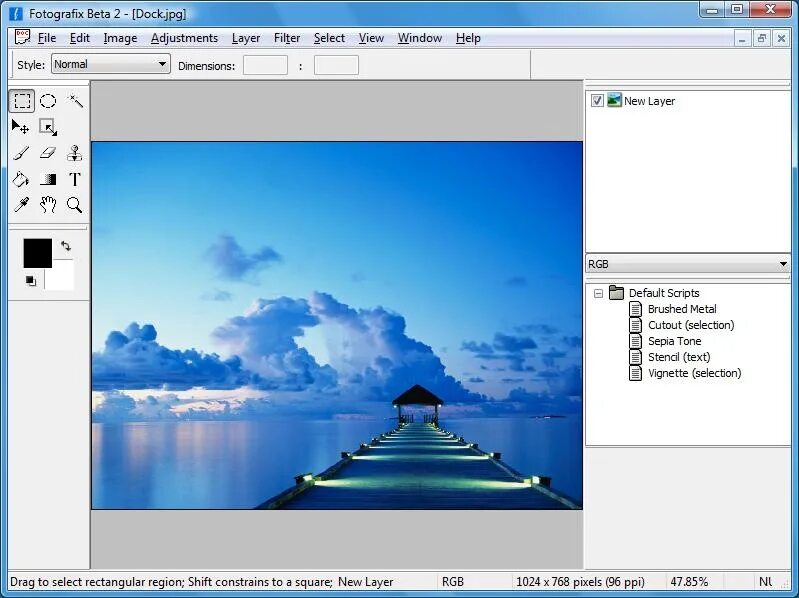Image resolution: width=799 pixels, height=598 pixels.
Task: Select the Elliptical Marquee tool
Action: tap(48, 101)
